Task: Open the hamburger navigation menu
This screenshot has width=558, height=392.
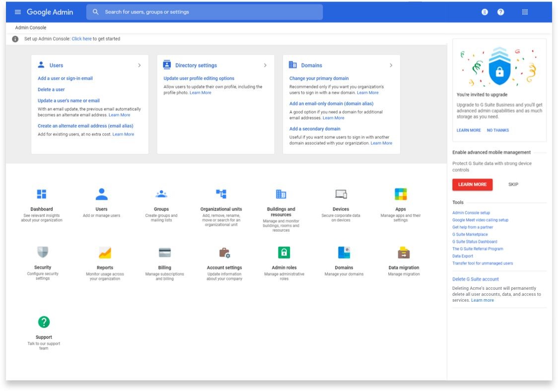Action: pos(17,11)
